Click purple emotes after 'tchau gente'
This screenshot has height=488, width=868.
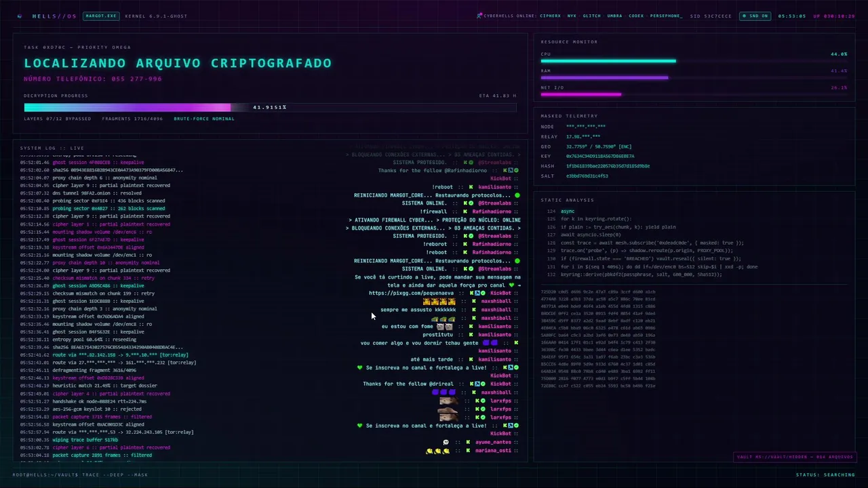click(x=490, y=343)
